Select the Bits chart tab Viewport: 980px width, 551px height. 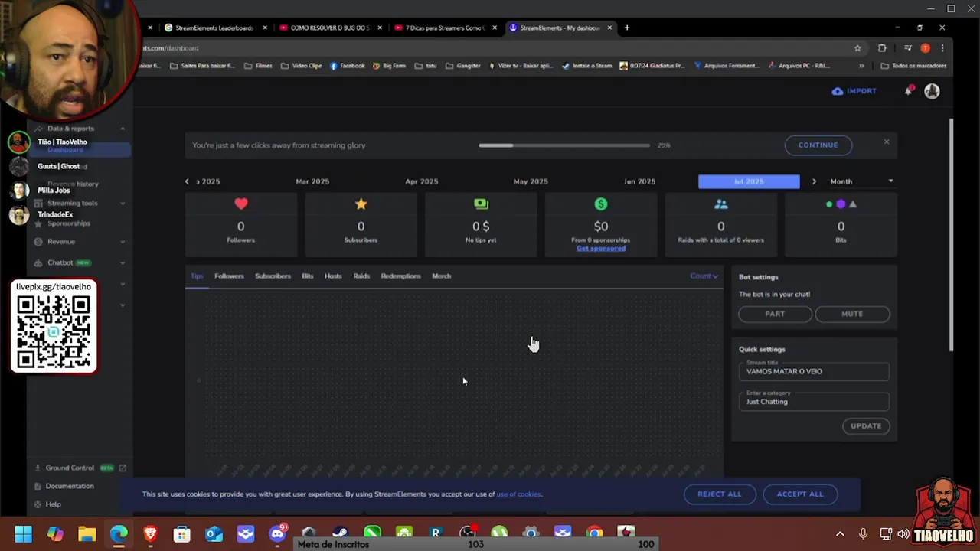click(x=308, y=275)
